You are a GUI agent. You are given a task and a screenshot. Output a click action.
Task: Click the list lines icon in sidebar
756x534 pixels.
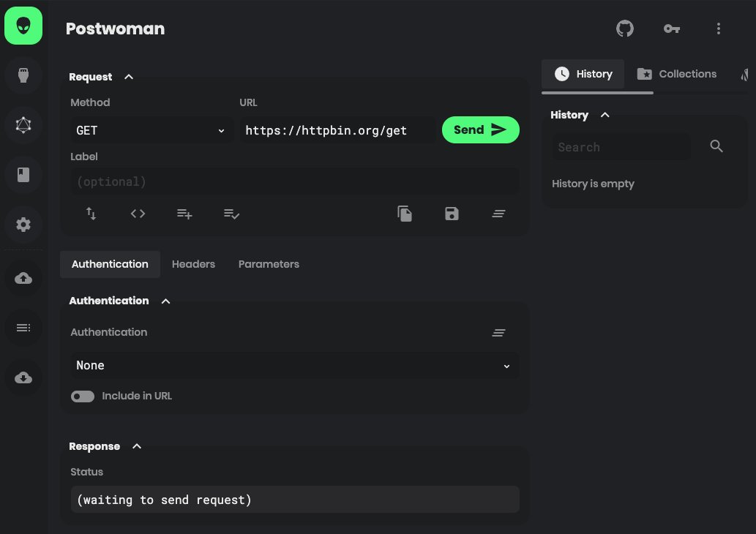click(x=23, y=328)
